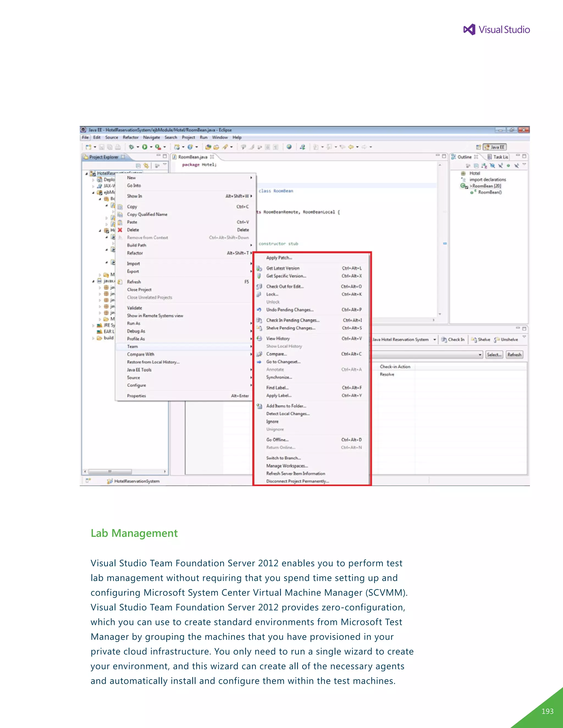Click the Open Perspective icon beside Java EE
The image size is (563, 728).
[x=478, y=147]
